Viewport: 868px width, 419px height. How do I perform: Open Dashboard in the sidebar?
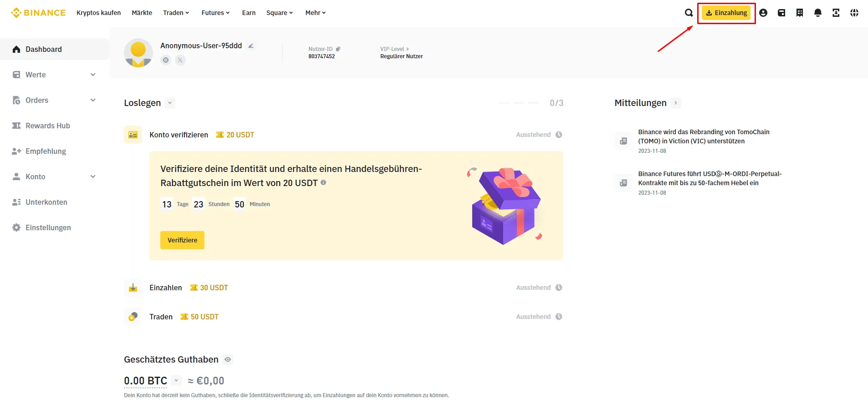43,49
